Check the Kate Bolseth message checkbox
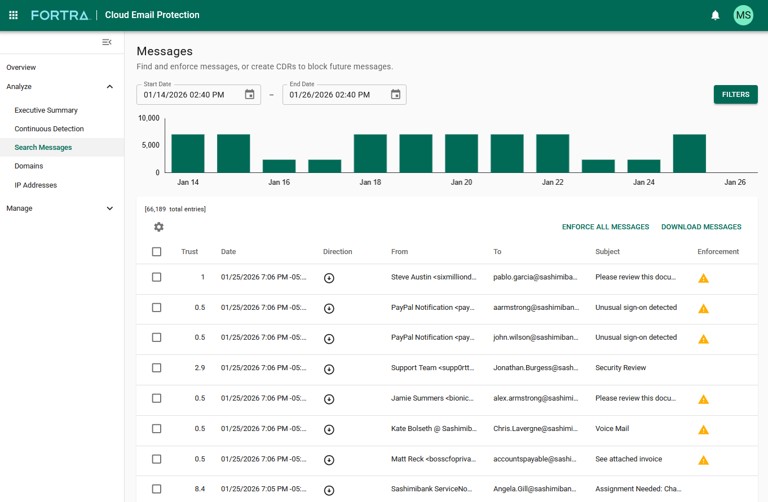 pyautogui.click(x=156, y=429)
